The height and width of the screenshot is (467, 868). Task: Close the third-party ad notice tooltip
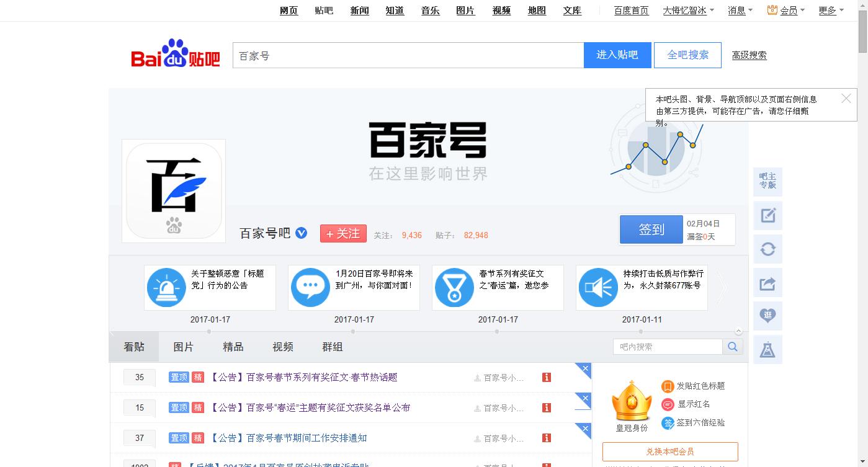846,98
